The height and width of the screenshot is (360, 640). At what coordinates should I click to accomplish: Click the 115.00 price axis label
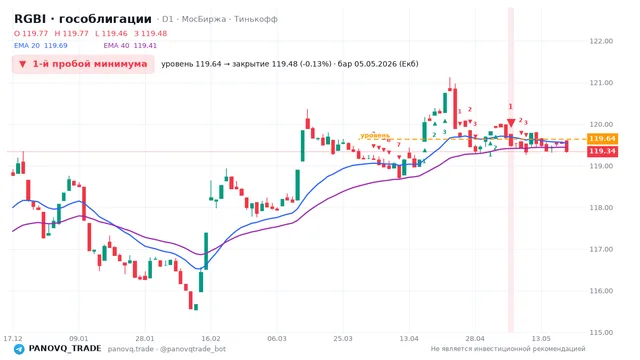[601, 333]
